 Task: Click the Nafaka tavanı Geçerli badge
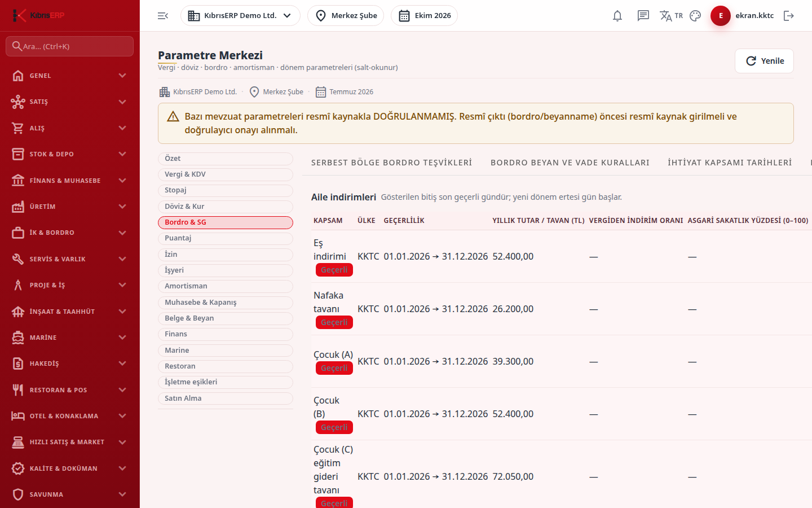pyautogui.click(x=334, y=322)
